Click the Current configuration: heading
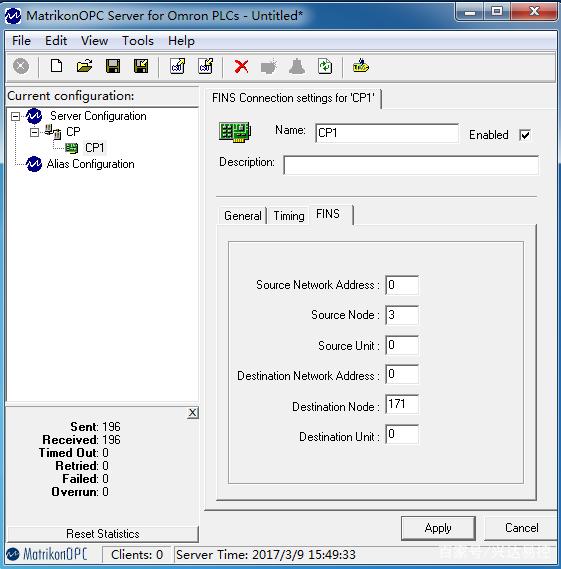The width and height of the screenshot is (561, 569). coord(71,96)
